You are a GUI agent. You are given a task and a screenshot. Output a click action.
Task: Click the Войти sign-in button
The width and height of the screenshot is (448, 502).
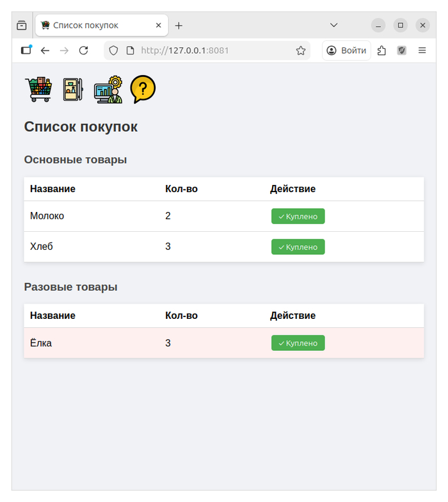pyautogui.click(x=347, y=51)
